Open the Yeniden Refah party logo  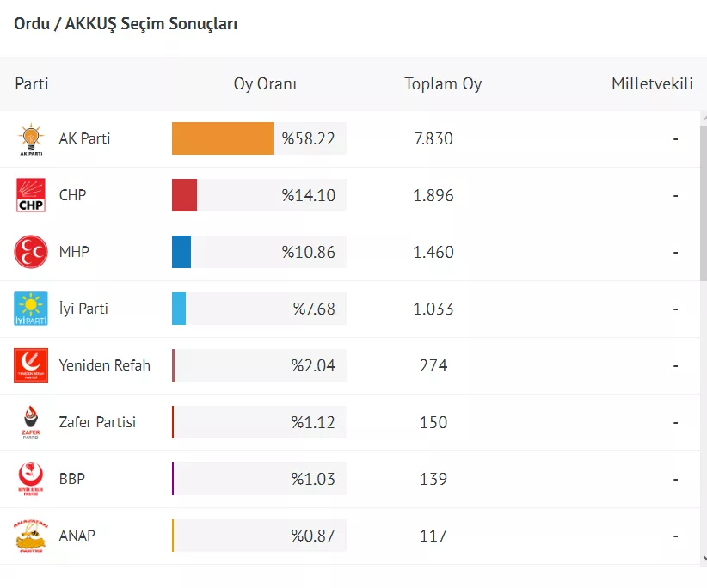[31, 365]
